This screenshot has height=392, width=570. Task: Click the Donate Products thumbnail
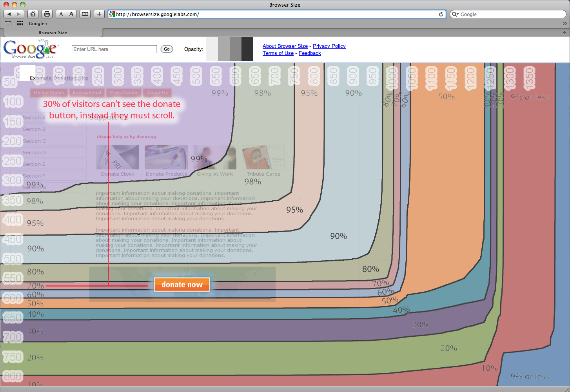pyautogui.click(x=166, y=157)
